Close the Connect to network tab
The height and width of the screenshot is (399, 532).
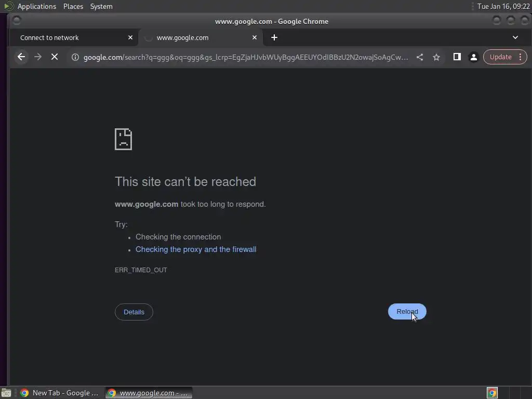(x=130, y=37)
